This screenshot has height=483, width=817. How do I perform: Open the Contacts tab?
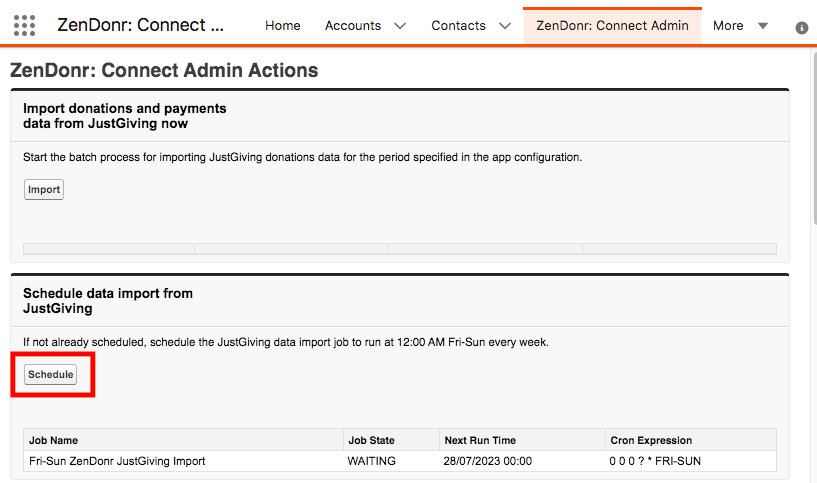pos(458,26)
